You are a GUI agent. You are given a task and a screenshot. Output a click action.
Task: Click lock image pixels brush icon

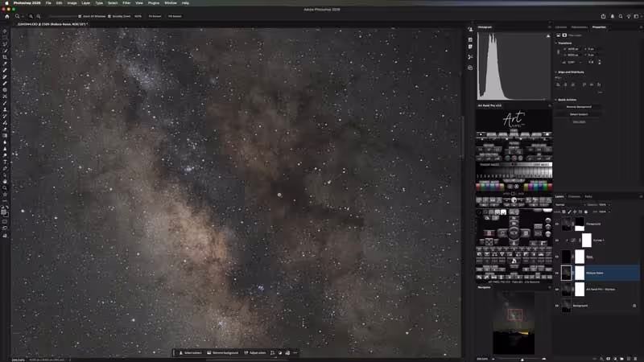[569, 212]
